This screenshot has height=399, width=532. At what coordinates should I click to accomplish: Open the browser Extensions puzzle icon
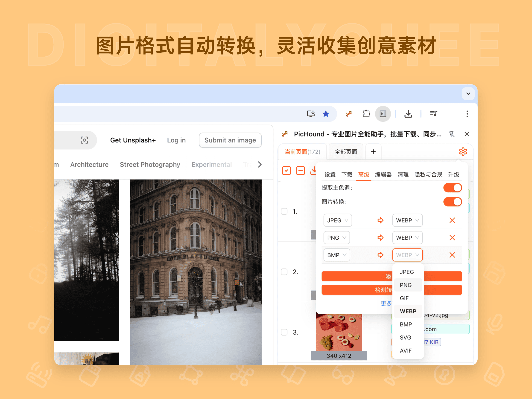point(366,114)
